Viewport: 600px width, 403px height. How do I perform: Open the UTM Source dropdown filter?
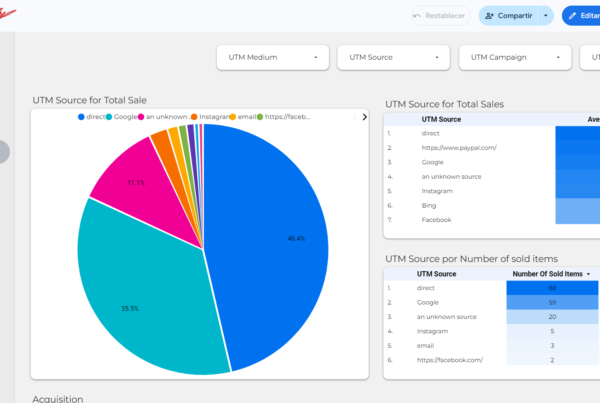(394, 57)
